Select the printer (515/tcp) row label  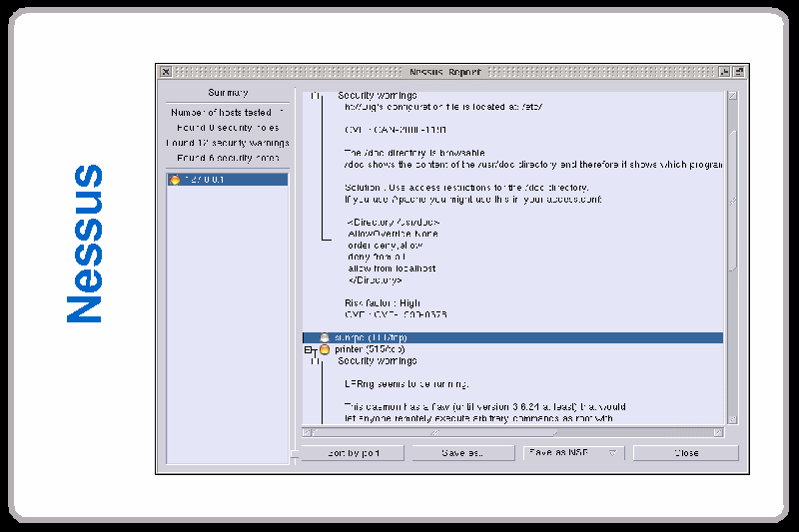pyautogui.click(x=370, y=349)
